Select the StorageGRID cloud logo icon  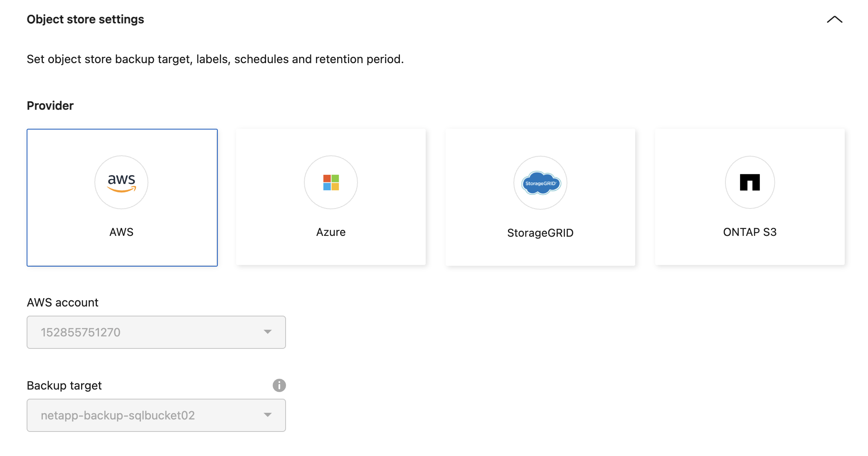click(540, 183)
